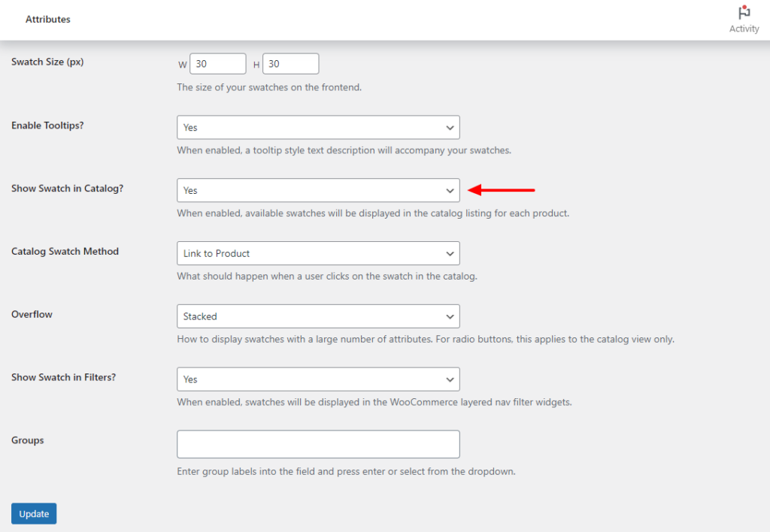Click the Enable Tooltips? label
This screenshot has width=770, height=532.
47,125
